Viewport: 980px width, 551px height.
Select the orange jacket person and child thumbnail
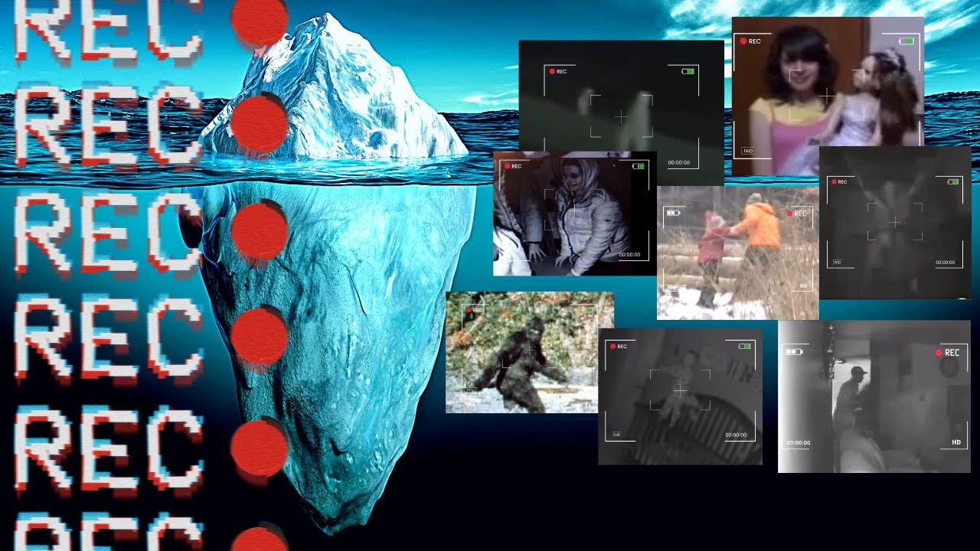tap(737, 253)
